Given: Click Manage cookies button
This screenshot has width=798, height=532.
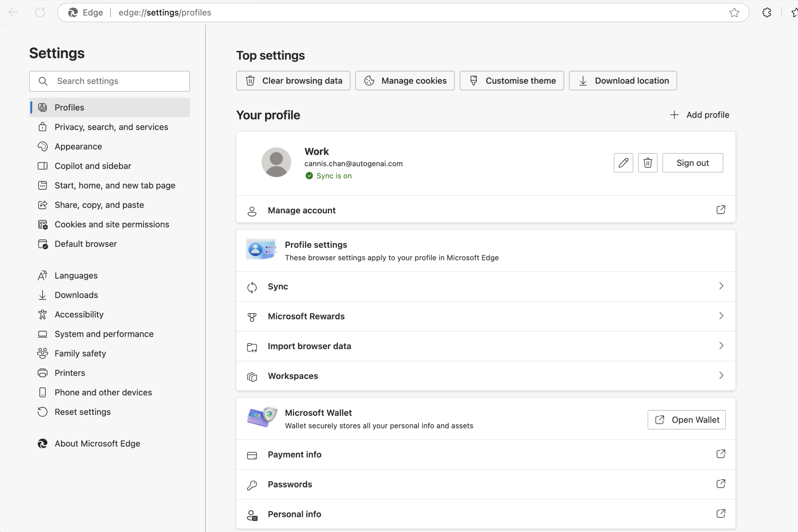Looking at the screenshot, I should 405,81.
